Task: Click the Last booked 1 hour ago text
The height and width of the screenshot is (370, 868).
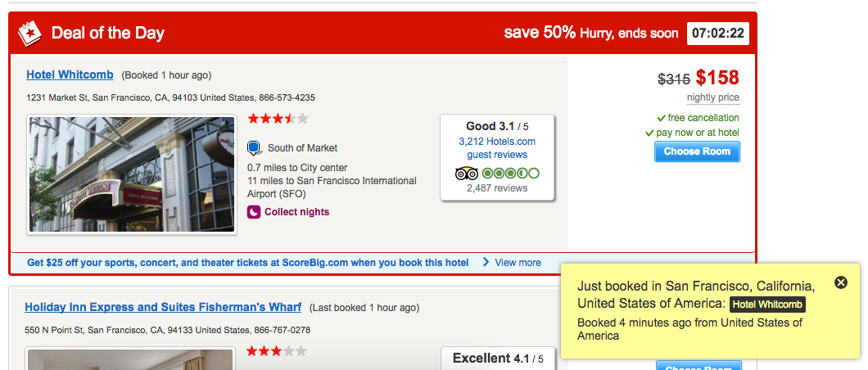Action: (364, 308)
